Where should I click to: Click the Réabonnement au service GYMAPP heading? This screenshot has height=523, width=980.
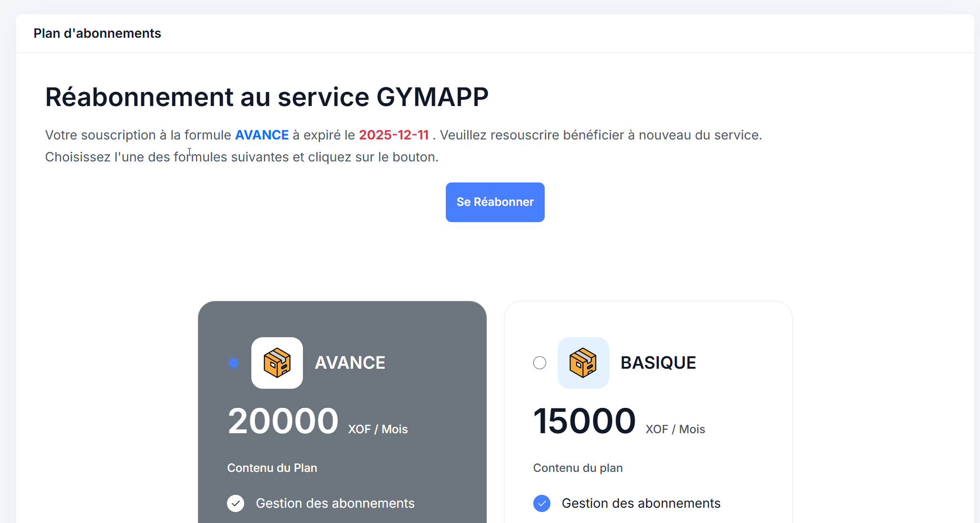(267, 97)
